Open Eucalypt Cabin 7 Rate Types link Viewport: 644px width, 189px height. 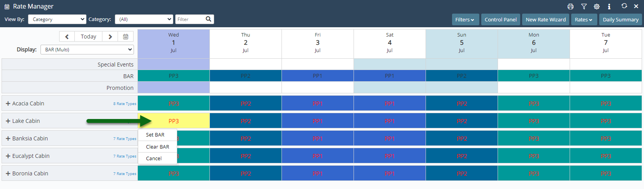point(125,156)
